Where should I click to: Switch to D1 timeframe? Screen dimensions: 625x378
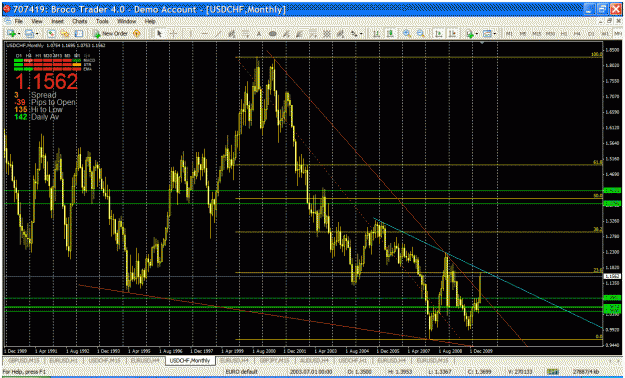coord(591,34)
